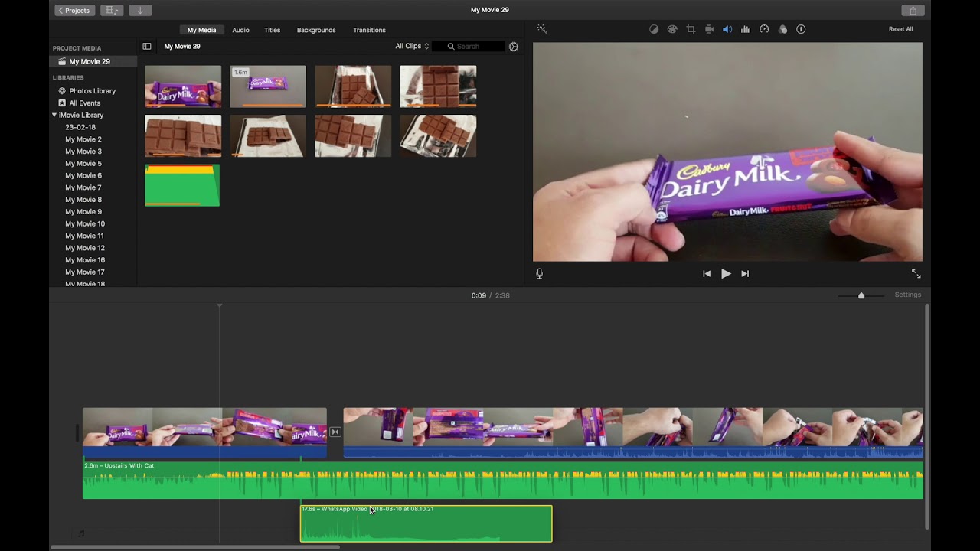Select the 1.6m Dairy Milk clip thumbnail
The image size is (980, 551).
point(268,86)
